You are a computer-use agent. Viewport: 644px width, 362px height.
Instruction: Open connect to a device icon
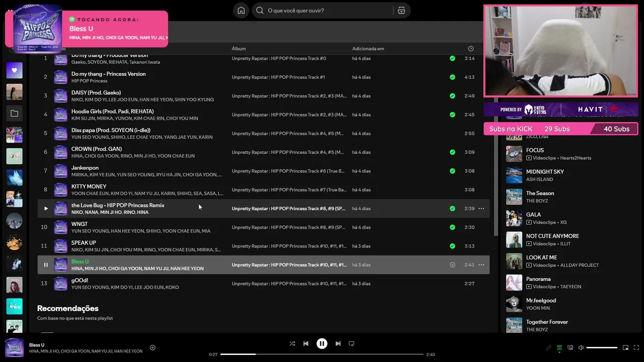coord(570,347)
